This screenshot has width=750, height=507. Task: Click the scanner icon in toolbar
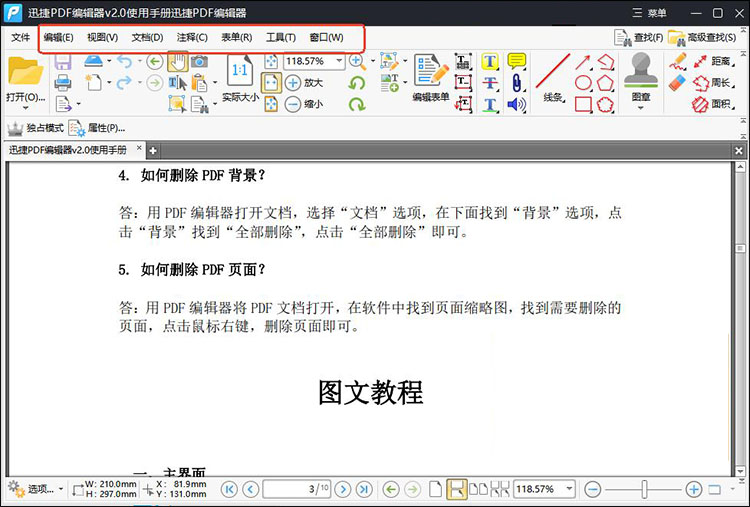tap(93, 61)
